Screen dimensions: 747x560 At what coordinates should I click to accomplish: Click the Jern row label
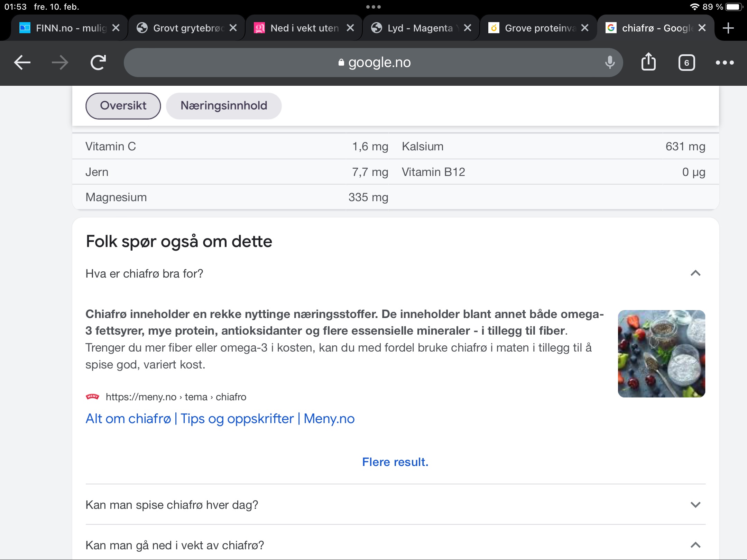(x=97, y=172)
